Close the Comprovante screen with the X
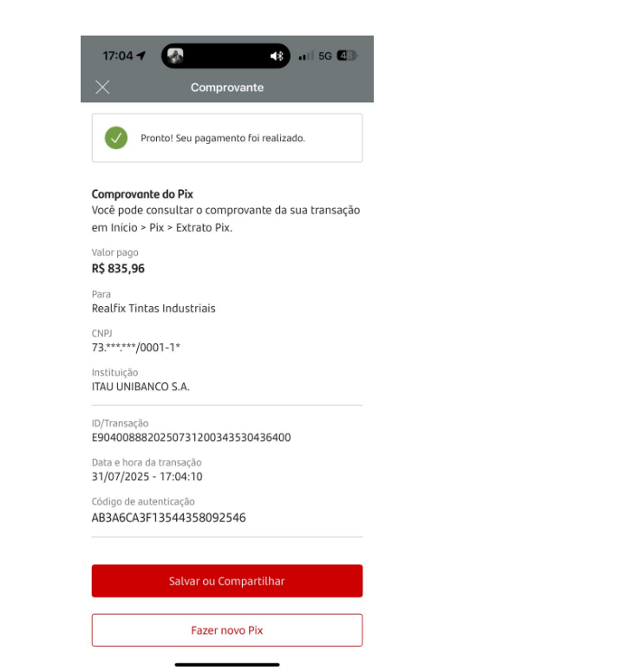This screenshot has width=627, height=672. [x=102, y=87]
